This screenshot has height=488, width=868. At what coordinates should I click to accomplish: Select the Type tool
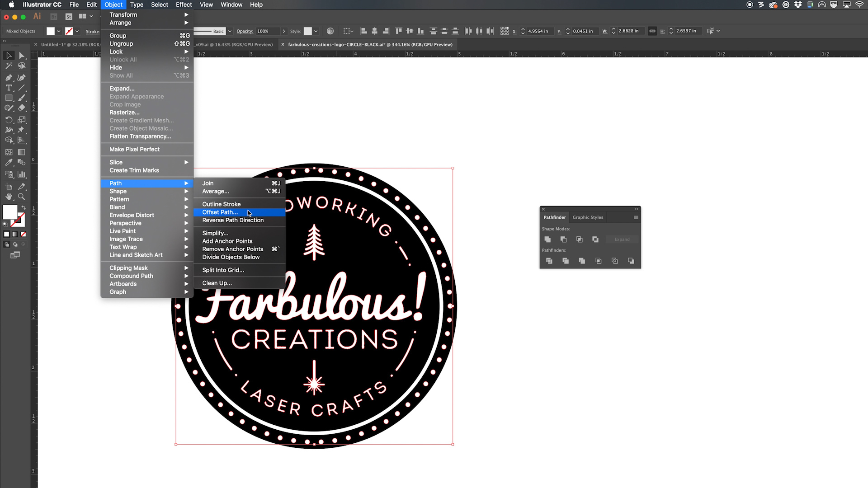[9, 88]
